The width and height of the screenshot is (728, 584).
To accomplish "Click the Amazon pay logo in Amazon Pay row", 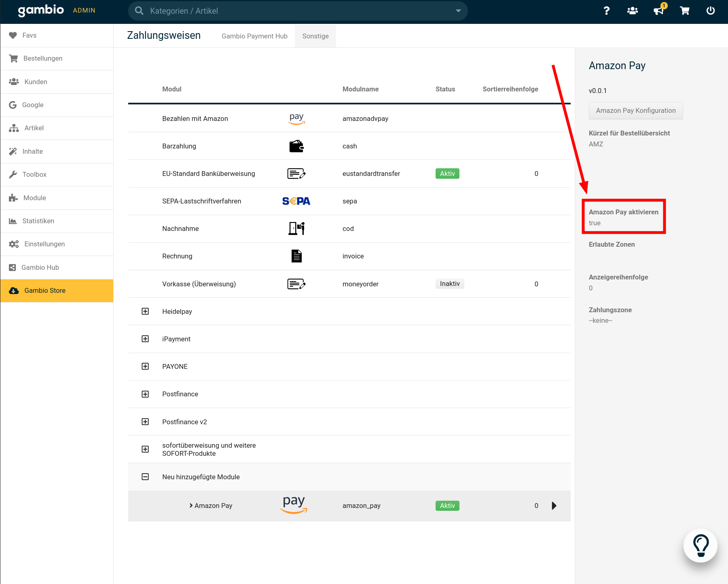I will point(294,505).
